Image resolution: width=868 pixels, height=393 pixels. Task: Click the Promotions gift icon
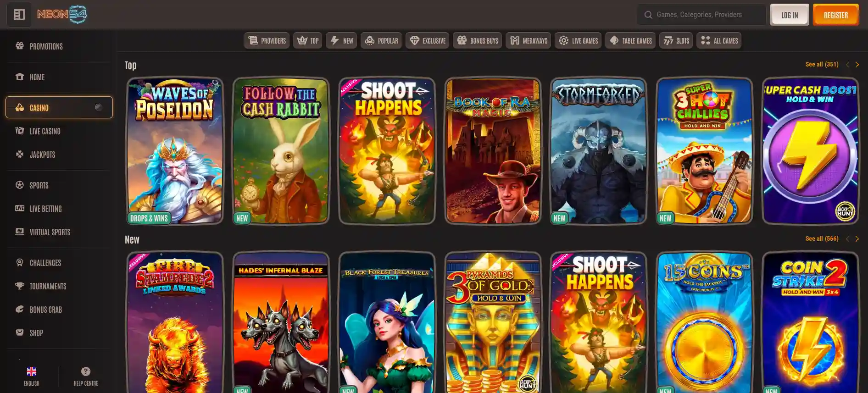(x=20, y=46)
